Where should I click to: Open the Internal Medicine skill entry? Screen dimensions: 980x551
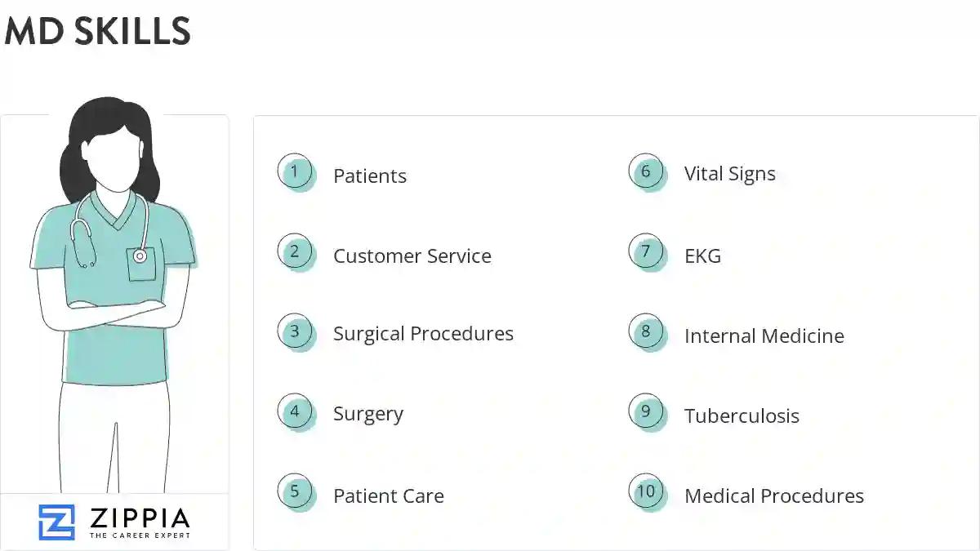click(764, 335)
